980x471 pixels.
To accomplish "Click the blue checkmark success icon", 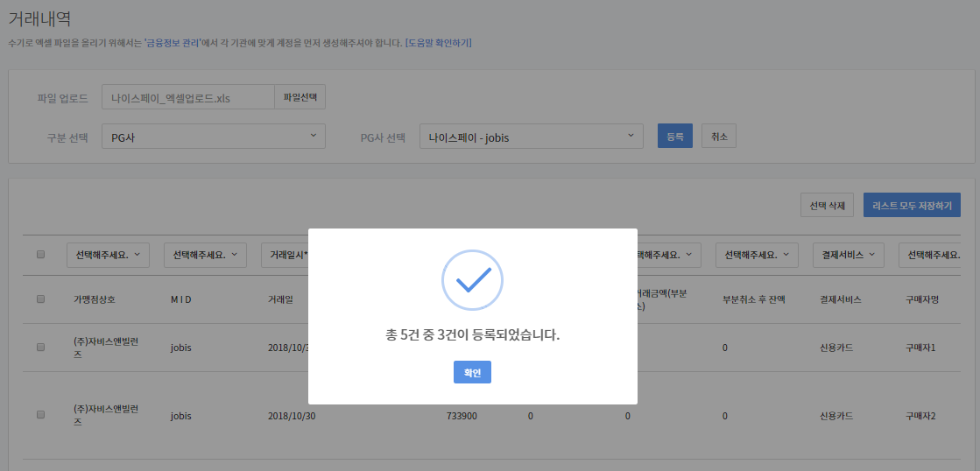I will pyautogui.click(x=473, y=281).
